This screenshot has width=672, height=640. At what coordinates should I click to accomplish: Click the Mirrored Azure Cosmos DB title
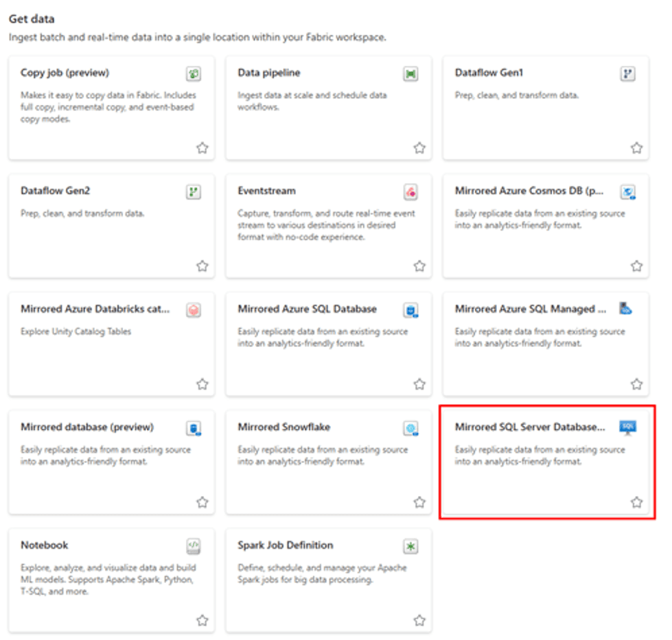(x=529, y=191)
